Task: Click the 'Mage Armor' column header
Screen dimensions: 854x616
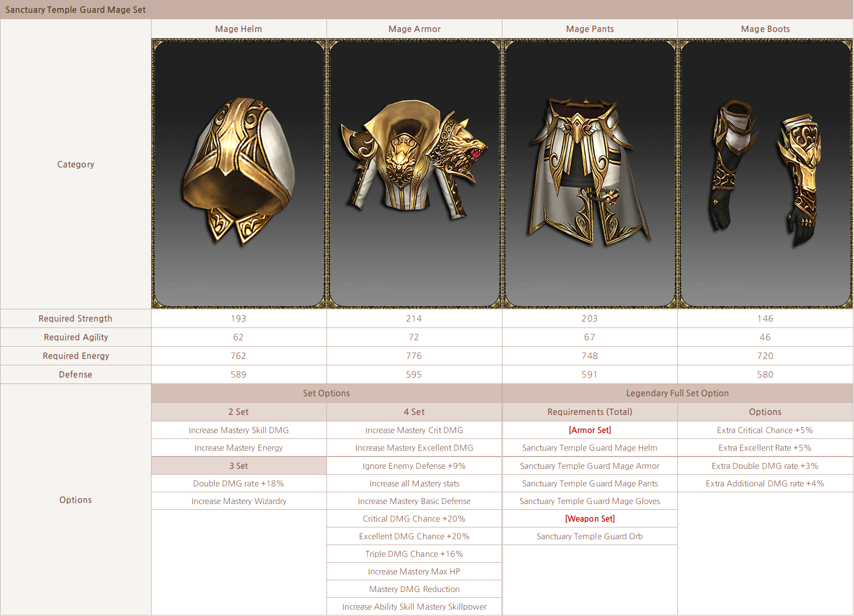Action: pos(414,29)
